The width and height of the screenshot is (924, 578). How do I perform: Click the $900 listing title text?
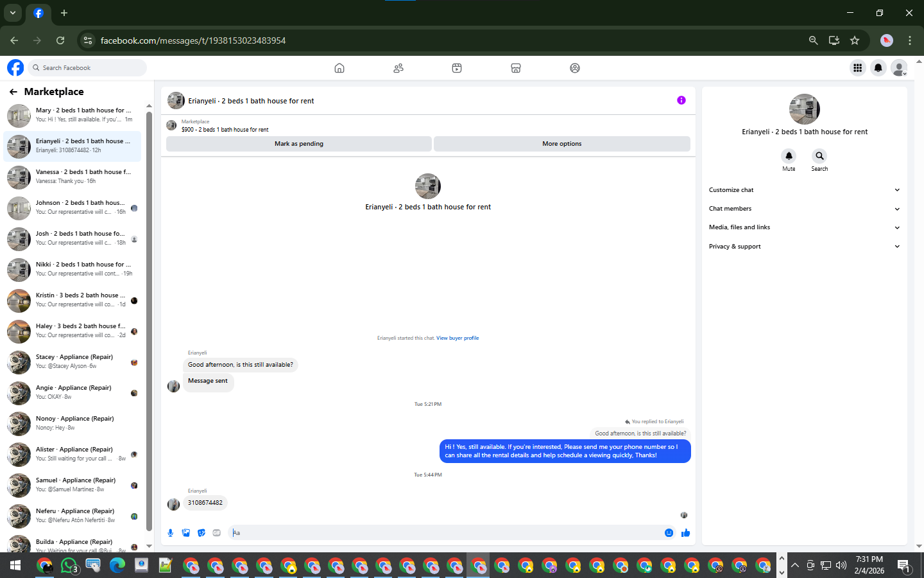225,130
